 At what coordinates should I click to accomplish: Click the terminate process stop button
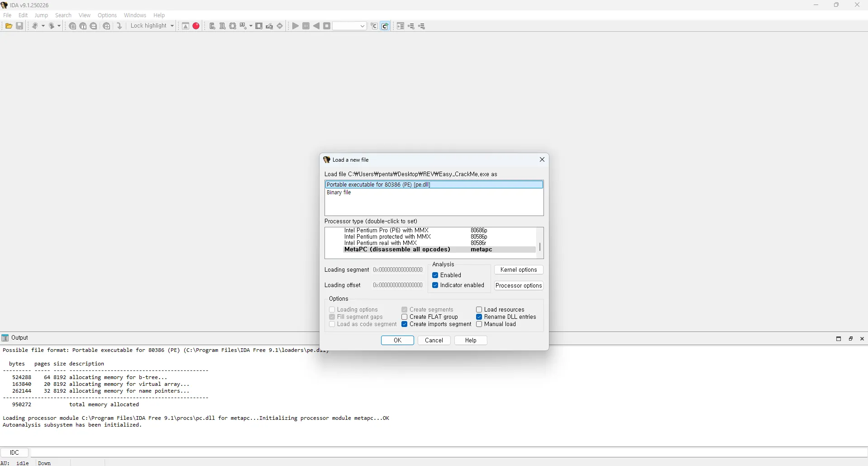point(327,26)
